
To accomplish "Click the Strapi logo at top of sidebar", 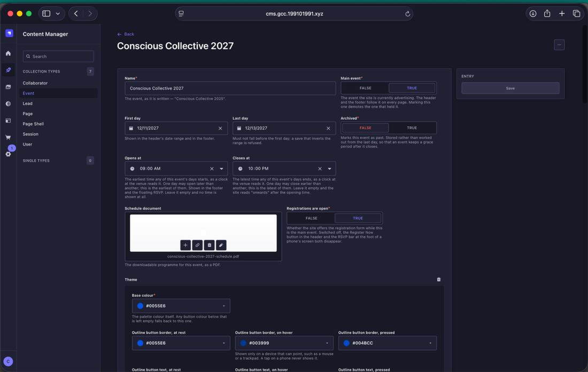I will pyautogui.click(x=9, y=33).
